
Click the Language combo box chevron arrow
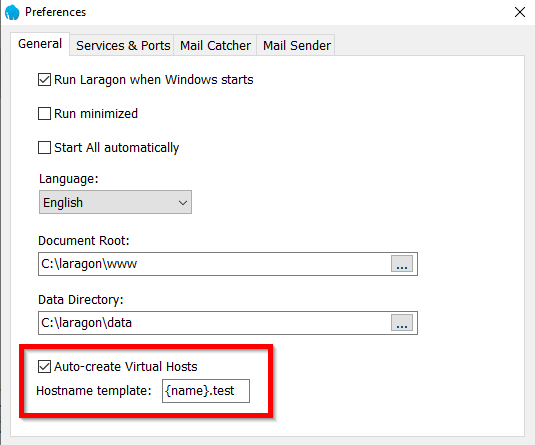pos(183,203)
